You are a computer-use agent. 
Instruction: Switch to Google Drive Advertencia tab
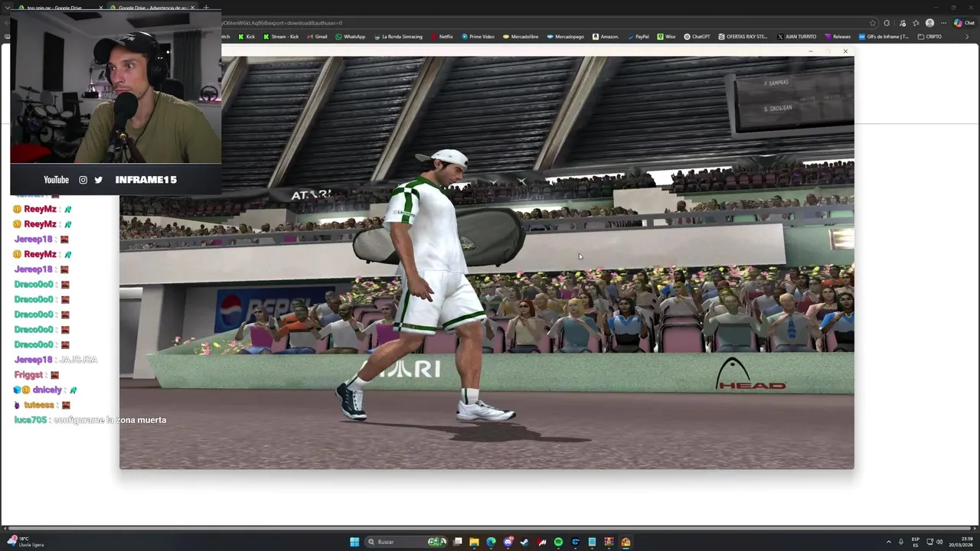pos(153,8)
